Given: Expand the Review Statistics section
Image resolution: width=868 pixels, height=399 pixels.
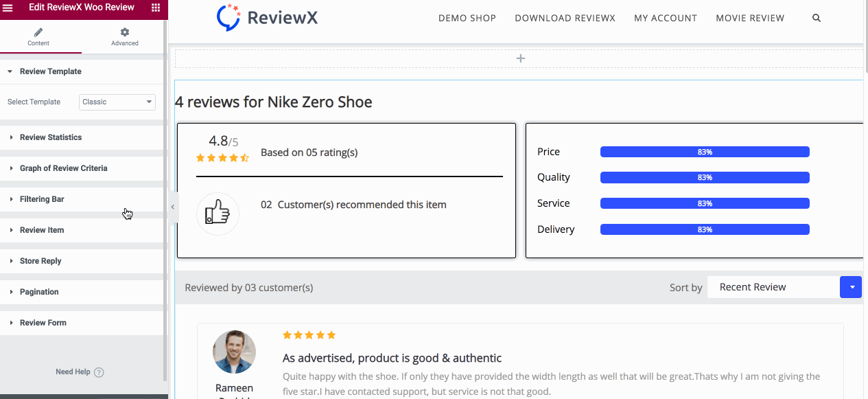Looking at the screenshot, I should coord(51,137).
